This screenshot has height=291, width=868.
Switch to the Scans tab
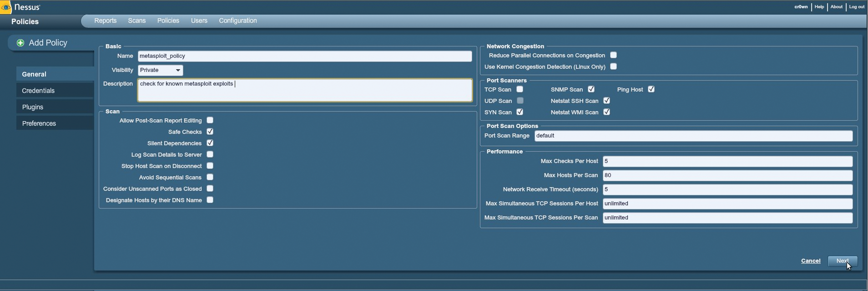tap(136, 21)
